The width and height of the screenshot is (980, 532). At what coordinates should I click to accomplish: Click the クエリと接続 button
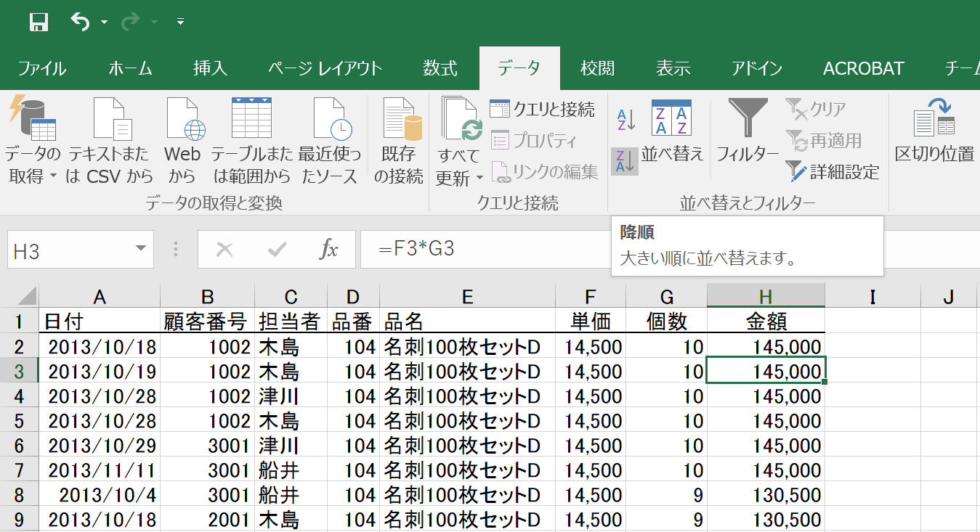click(x=542, y=110)
